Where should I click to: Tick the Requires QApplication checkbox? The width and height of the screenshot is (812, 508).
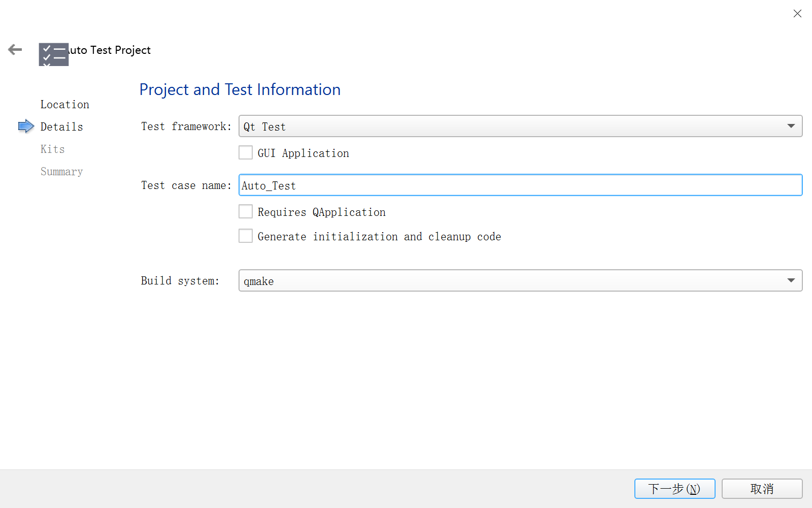coord(246,211)
